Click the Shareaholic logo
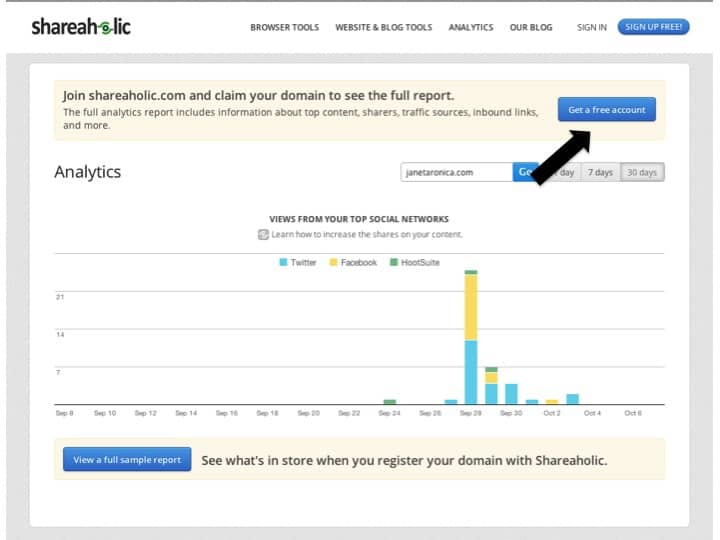Viewport: 720px width, 540px height. [x=81, y=27]
